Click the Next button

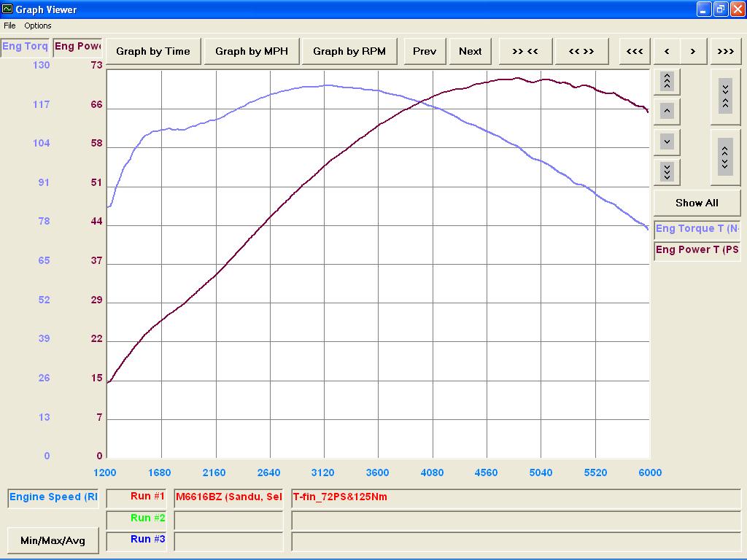[471, 51]
